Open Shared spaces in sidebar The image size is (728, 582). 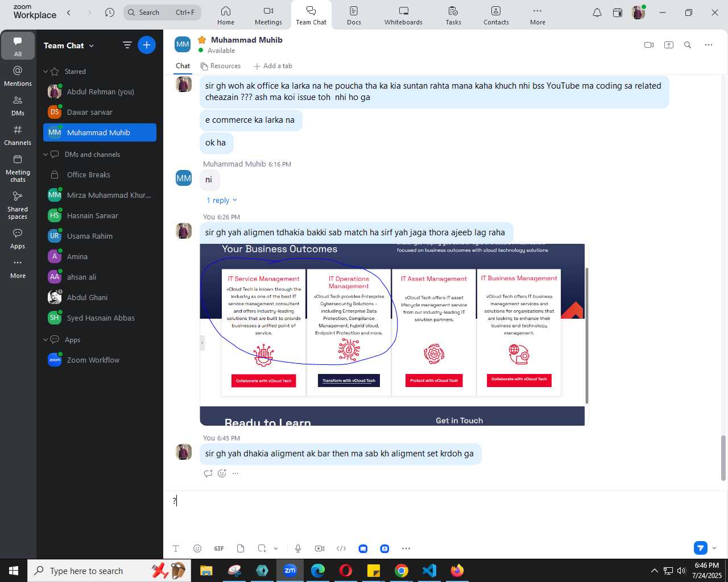pos(18,205)
